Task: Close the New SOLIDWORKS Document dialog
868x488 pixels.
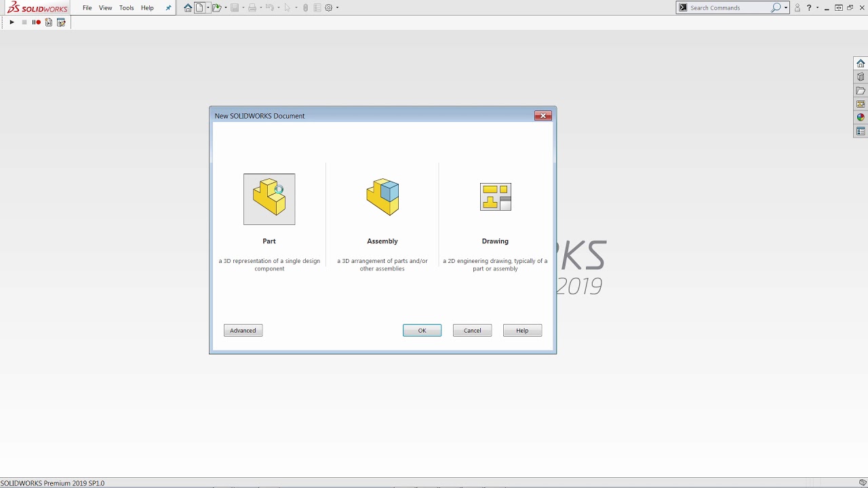Action: coord(542,116)
